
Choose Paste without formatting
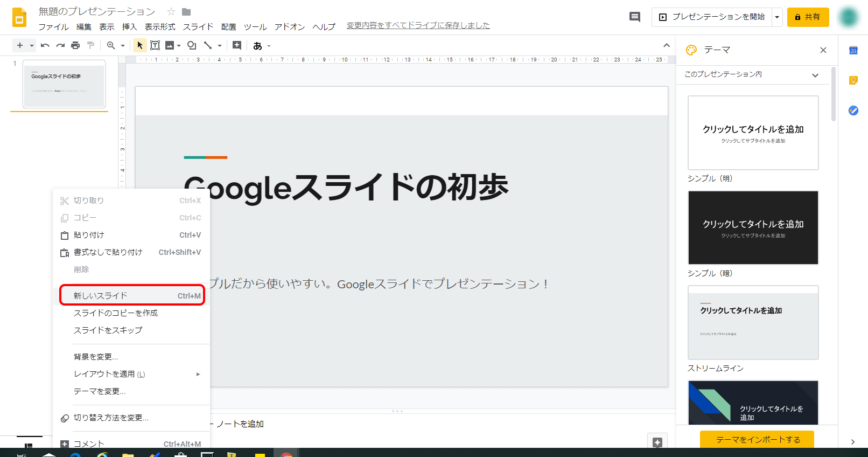click(131, 252)
